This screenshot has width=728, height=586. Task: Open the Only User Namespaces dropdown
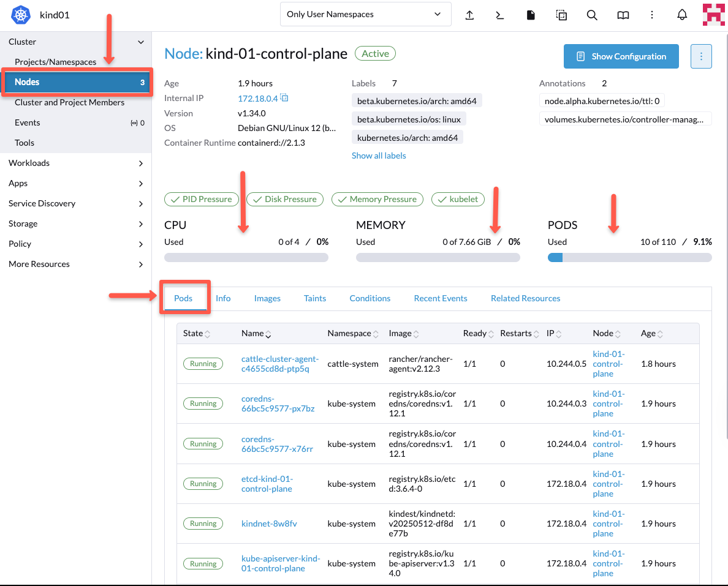(x=365, y=13)
